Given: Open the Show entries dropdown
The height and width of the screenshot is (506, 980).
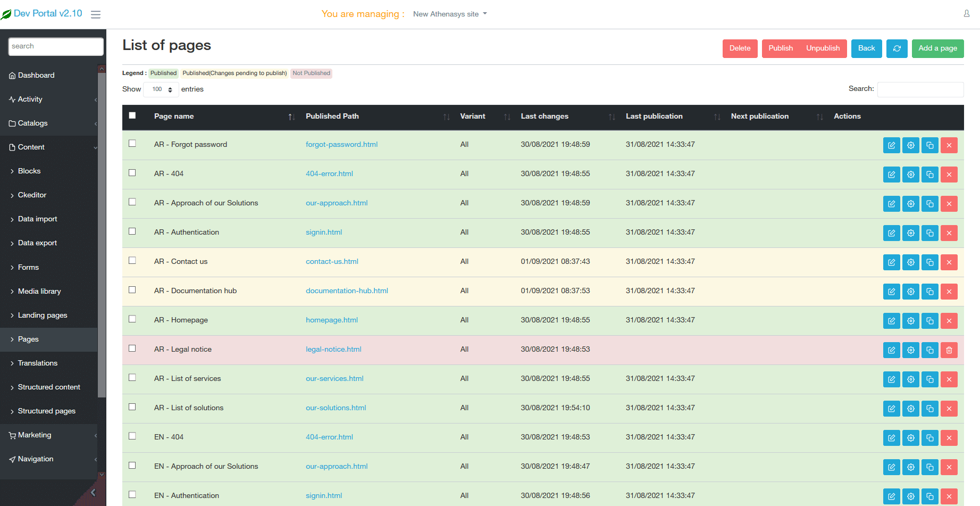Looking at the screenshot, I should pyautogui.click(x=161, y=89).
